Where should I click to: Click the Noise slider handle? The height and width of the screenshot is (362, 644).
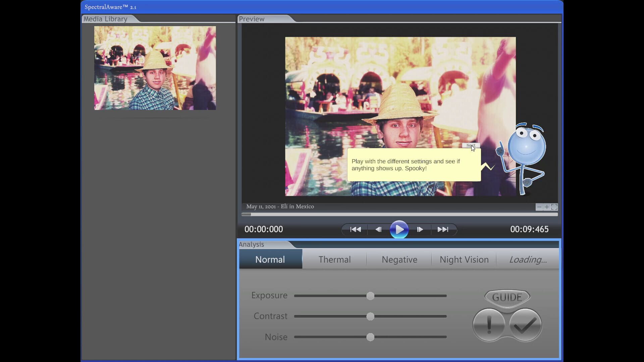pyautogui.click(x=370, y=337)
